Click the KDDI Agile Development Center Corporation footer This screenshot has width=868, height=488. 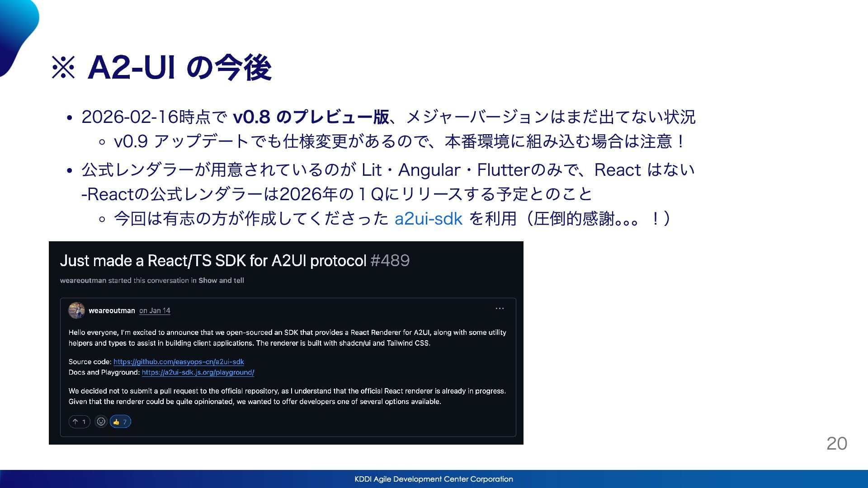pyautogui.click(x=434, y=479)
